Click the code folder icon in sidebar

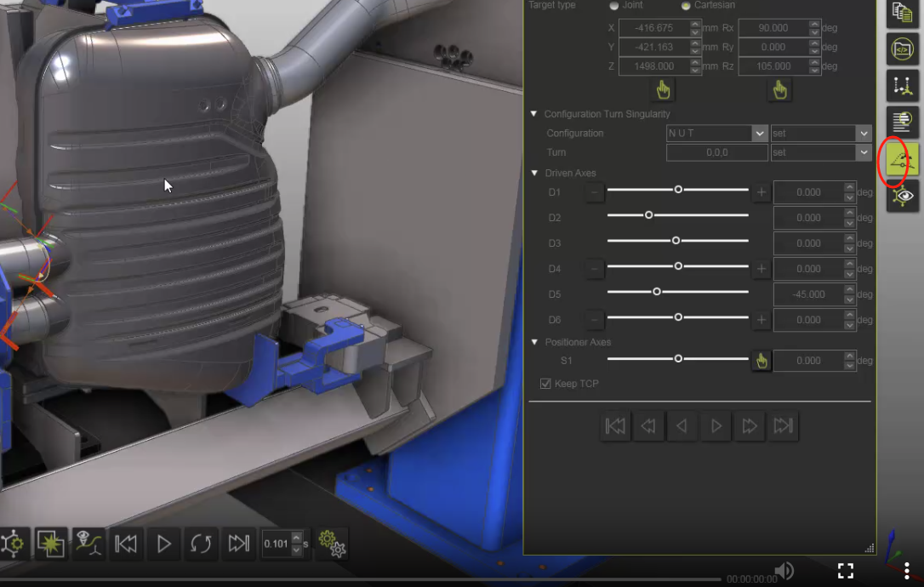tap(902, 49)
